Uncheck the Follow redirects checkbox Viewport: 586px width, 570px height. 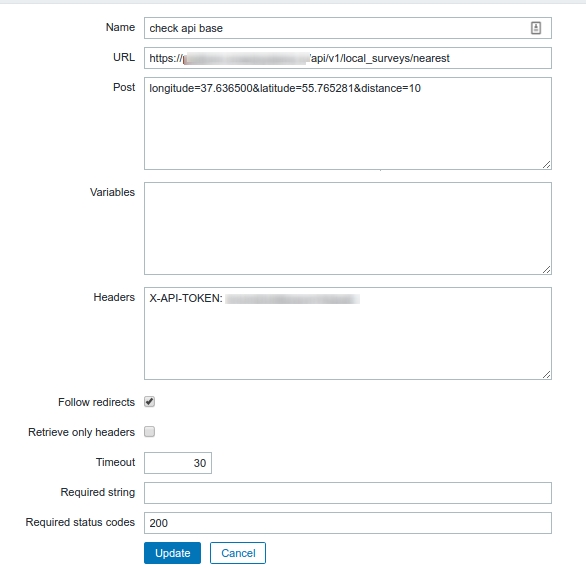(149, 402)
